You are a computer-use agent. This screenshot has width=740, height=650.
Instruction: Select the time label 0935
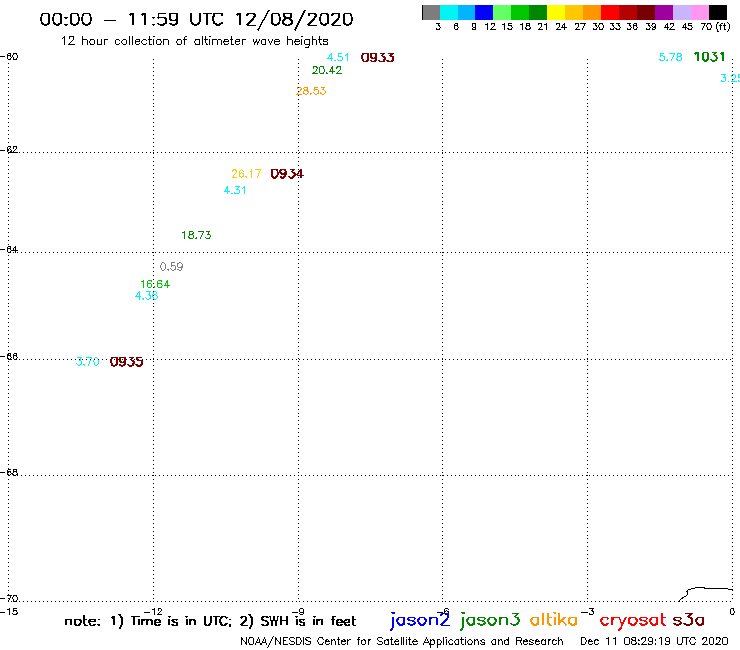[126, 362]
